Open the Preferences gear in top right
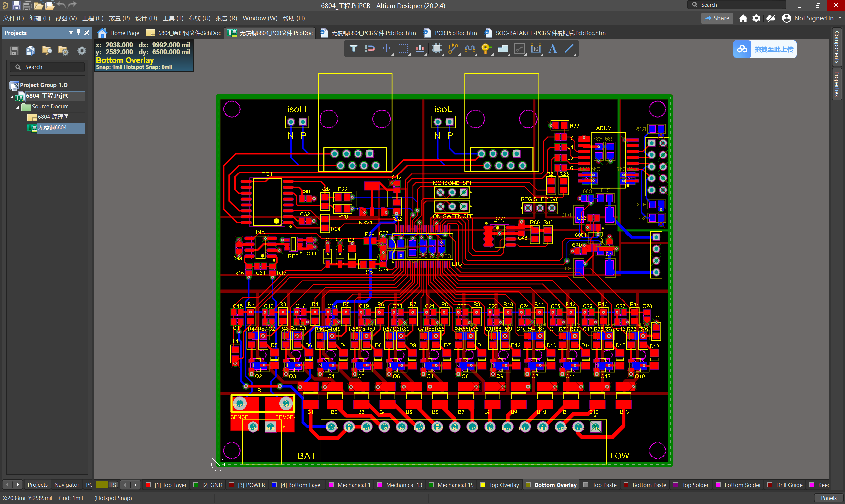The height and width of the screenshot is (504, 845). coord(756,18)
